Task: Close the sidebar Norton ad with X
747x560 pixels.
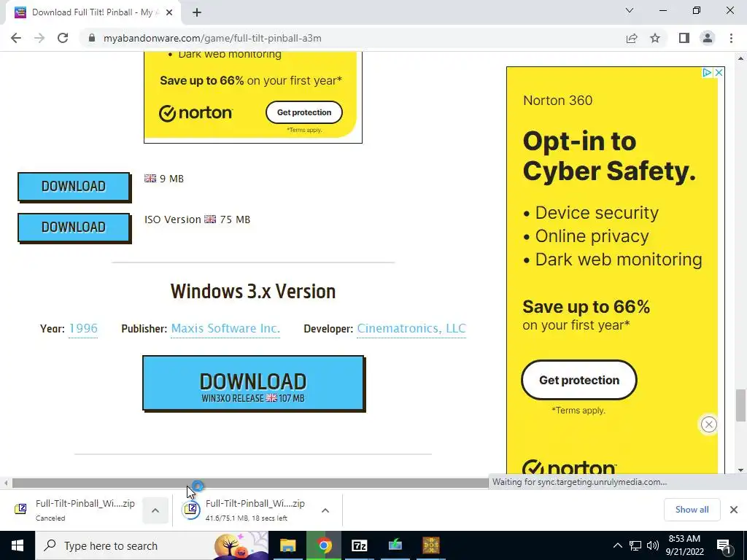Action: tap(719, 72)
